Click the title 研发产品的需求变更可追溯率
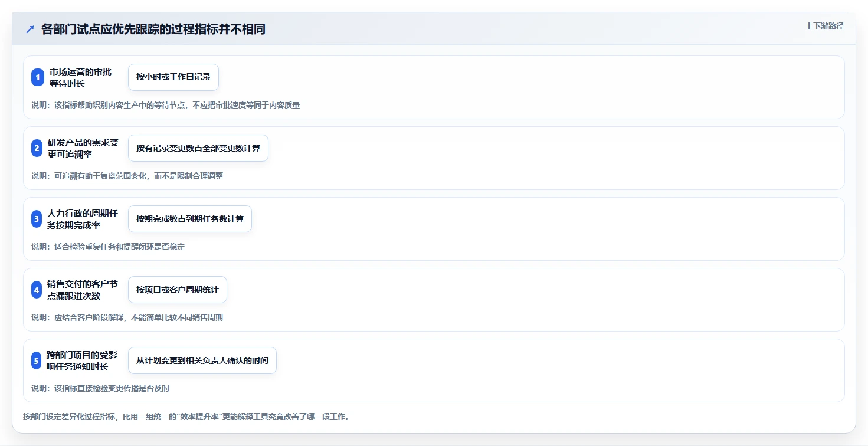 click(83, 148)
